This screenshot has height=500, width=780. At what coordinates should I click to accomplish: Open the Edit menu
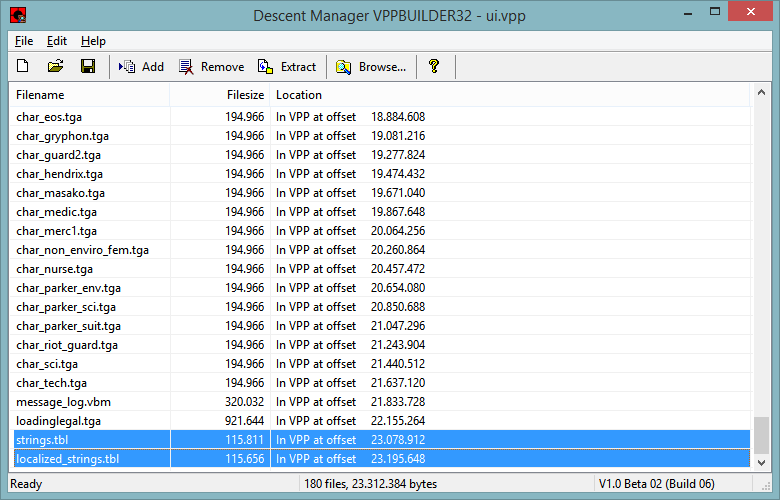pos(57,41)
